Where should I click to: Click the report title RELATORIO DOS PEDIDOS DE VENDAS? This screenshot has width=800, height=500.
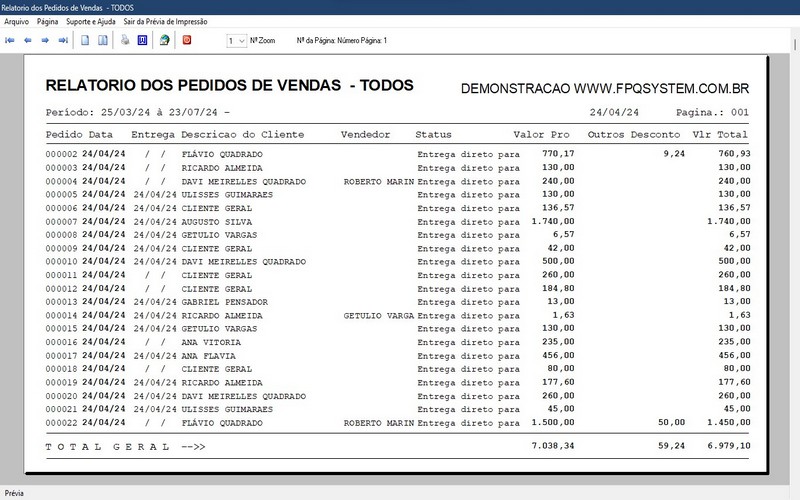(x=230, y=85)
